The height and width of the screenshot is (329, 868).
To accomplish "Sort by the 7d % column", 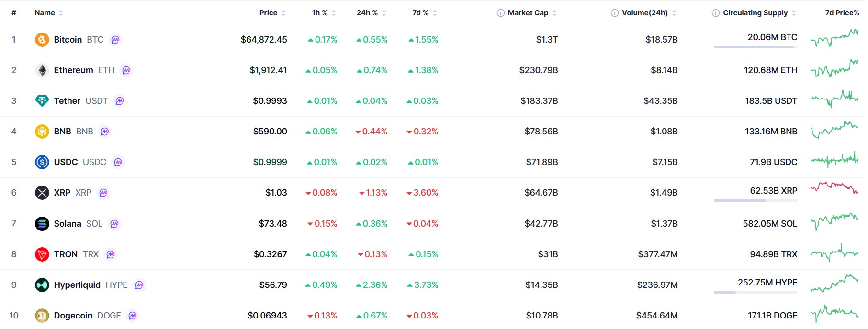I will point(425,13).
